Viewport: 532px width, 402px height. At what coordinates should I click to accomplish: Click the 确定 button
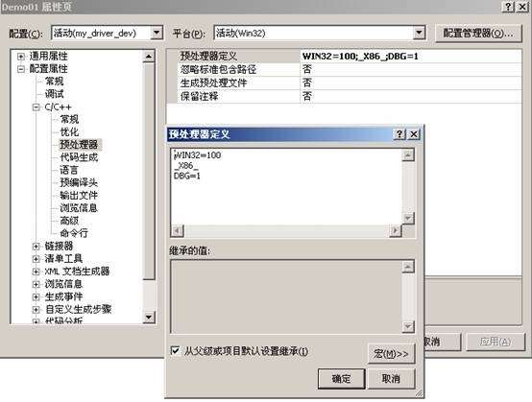tap(341, 379)
